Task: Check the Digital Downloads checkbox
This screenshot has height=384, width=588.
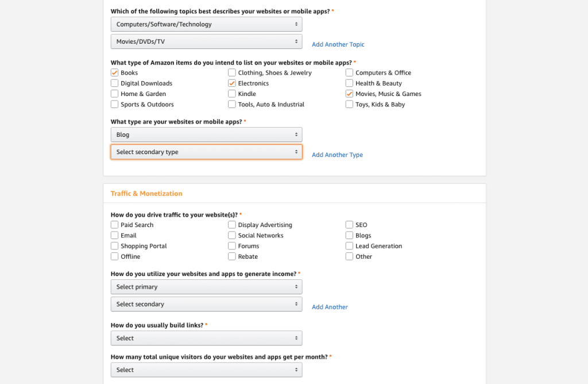Action: click(115, 83)
